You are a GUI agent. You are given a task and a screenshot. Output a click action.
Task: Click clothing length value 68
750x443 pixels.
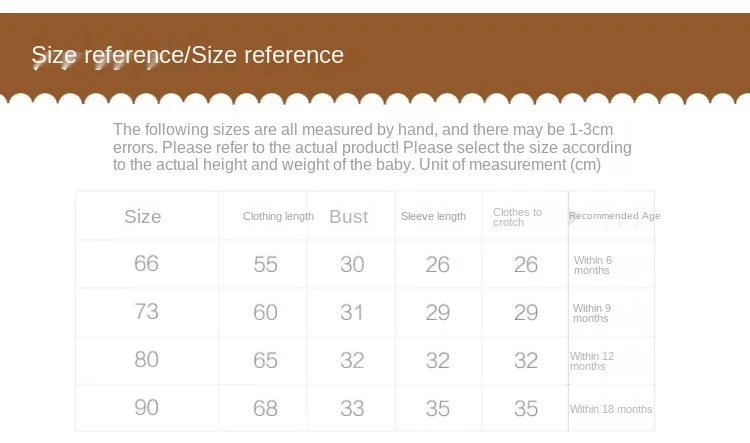point(265,409)
